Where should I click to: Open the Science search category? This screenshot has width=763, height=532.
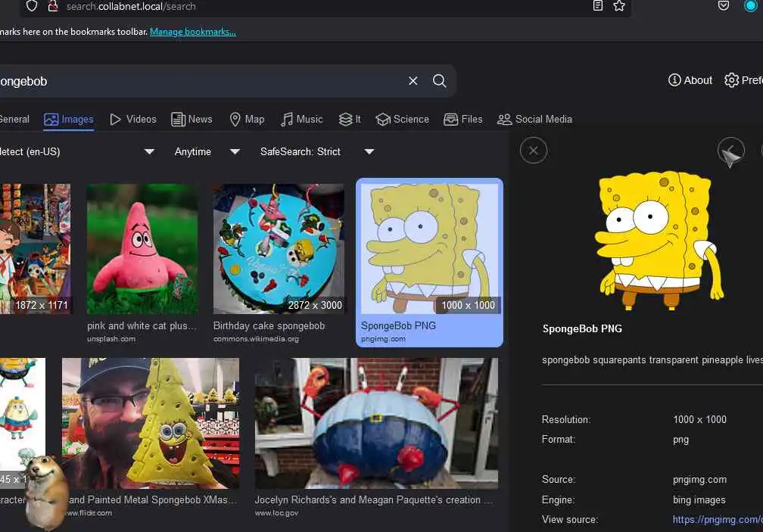tap(403, 119)
